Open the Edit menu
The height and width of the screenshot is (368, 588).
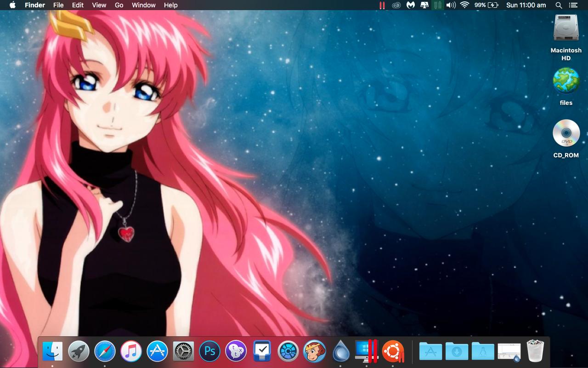(78, 5)
